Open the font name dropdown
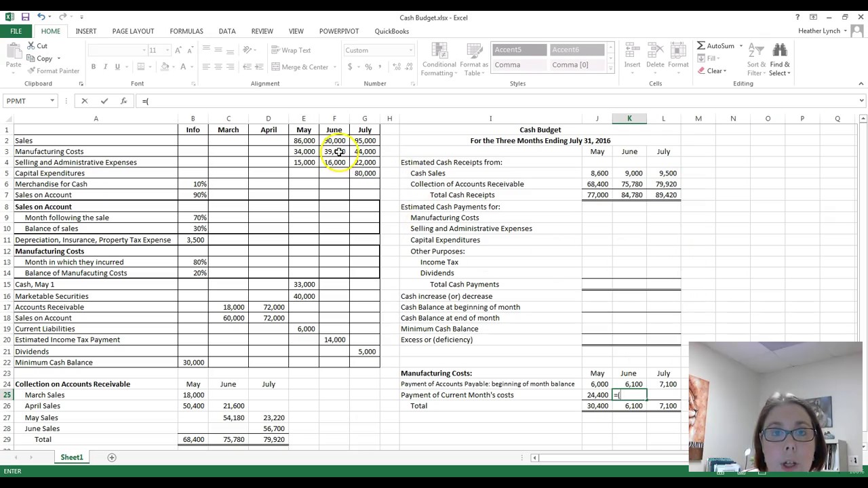 (x=144, y=50)
